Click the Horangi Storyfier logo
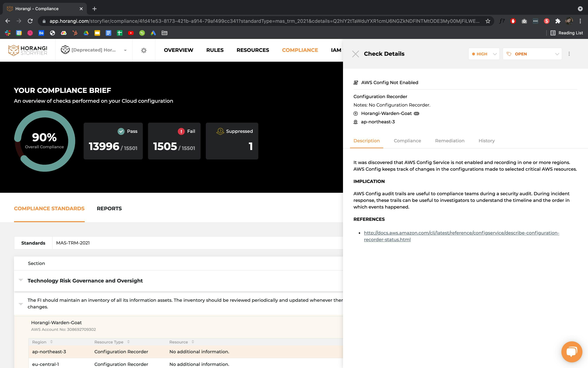The height and width of the screenshot is (368, 588). point(28,50)
